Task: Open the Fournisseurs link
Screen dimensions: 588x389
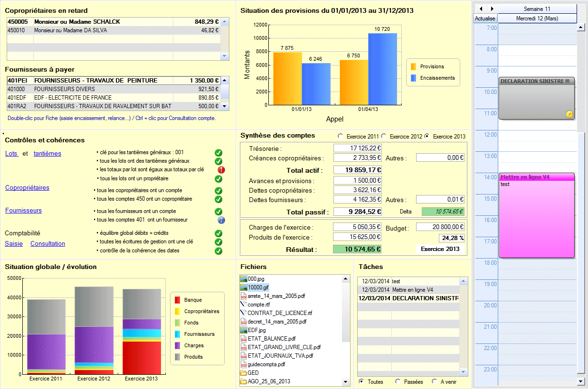Action: tap(23, 211)
